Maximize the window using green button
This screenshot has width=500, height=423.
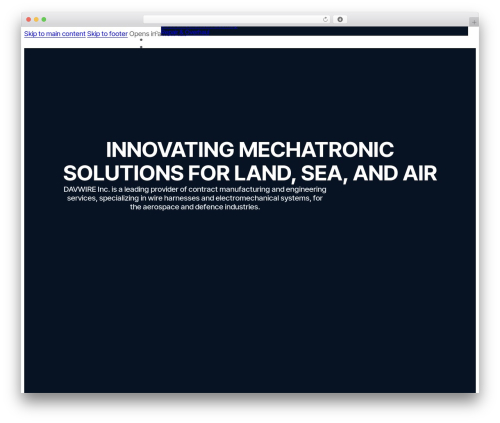click(44, 19)
